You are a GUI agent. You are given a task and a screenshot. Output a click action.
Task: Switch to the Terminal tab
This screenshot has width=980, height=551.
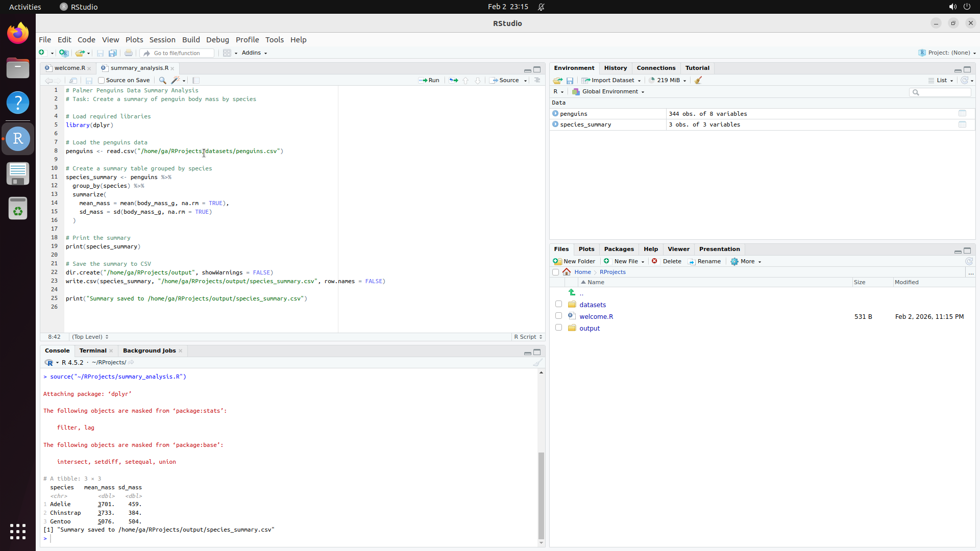[92, 350]
